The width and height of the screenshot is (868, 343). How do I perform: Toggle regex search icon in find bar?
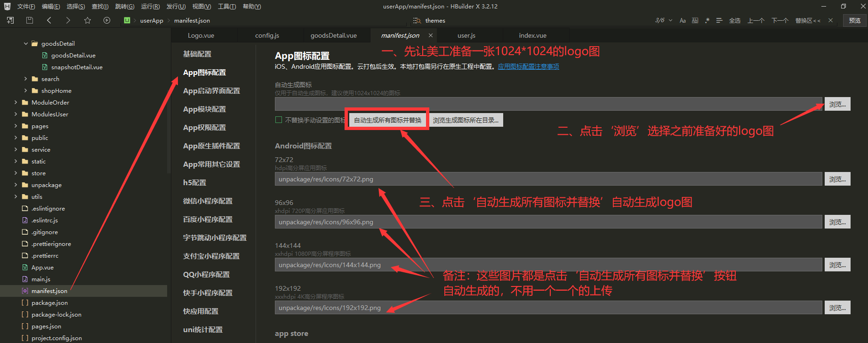pos(707,21)
